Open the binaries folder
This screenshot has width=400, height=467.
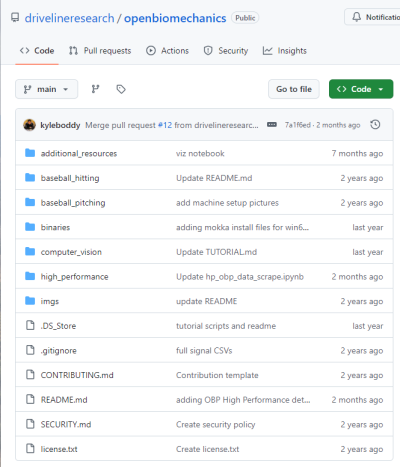tap(55, 227)
